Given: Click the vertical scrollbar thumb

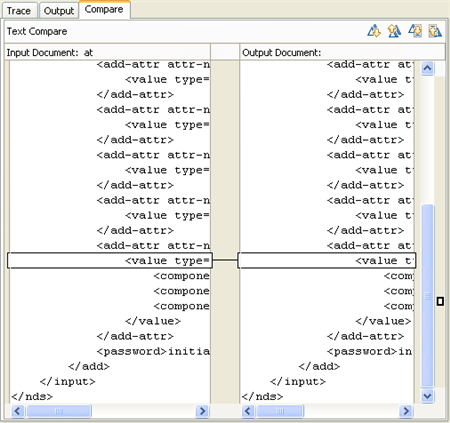Looking at the screenshot, I should point(427,296).
